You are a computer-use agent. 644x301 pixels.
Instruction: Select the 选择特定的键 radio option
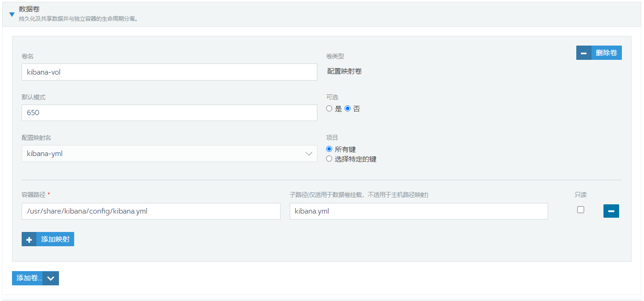point(329,159)
